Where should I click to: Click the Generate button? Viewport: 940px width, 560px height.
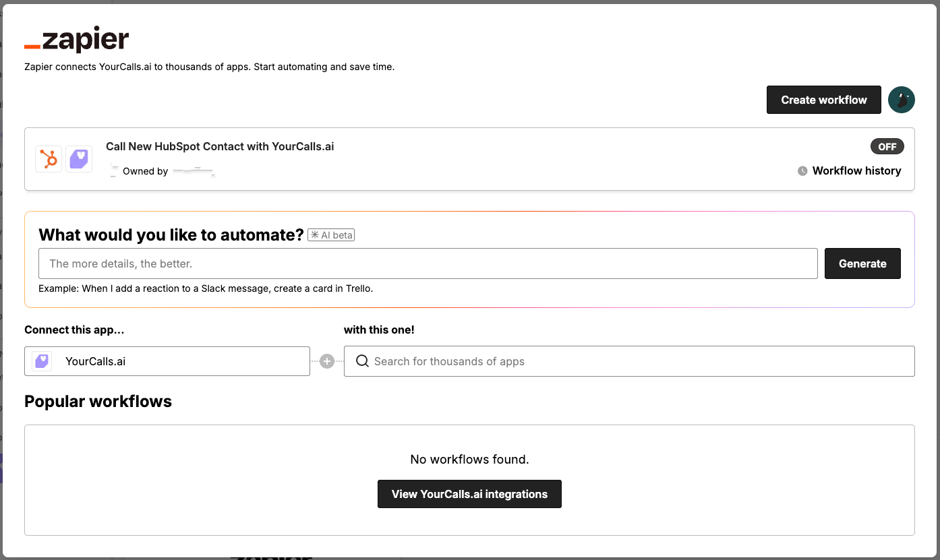tap(862, 263)
